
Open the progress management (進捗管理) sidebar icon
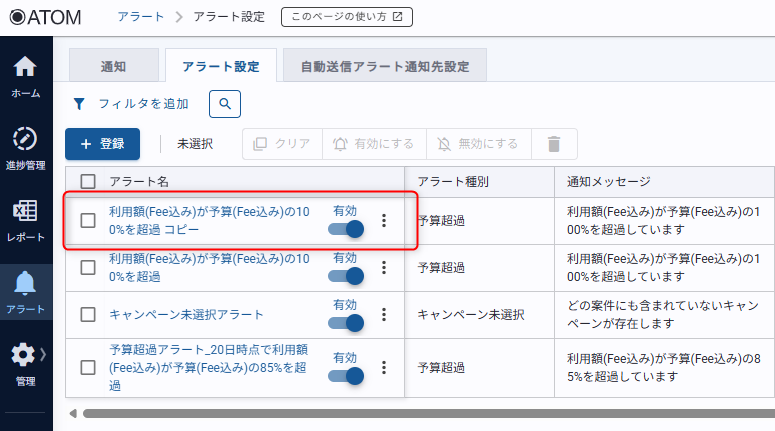(25, 146)
